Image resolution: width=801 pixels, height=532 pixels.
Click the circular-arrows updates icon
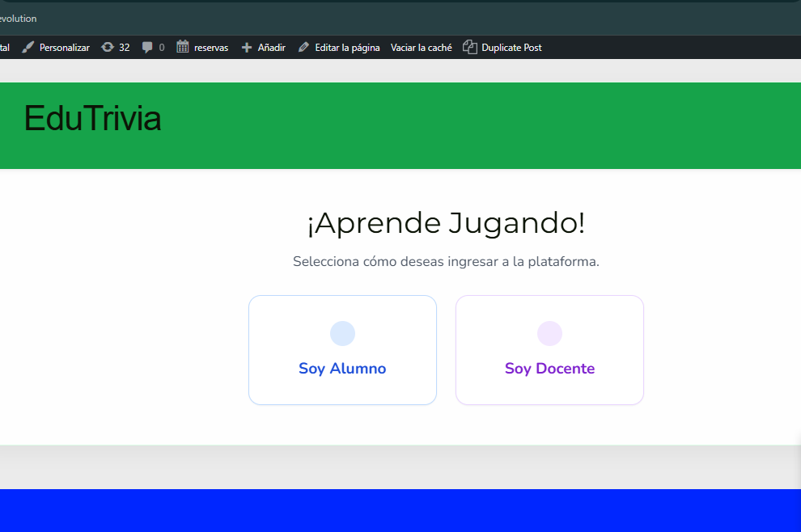point(108,48)
